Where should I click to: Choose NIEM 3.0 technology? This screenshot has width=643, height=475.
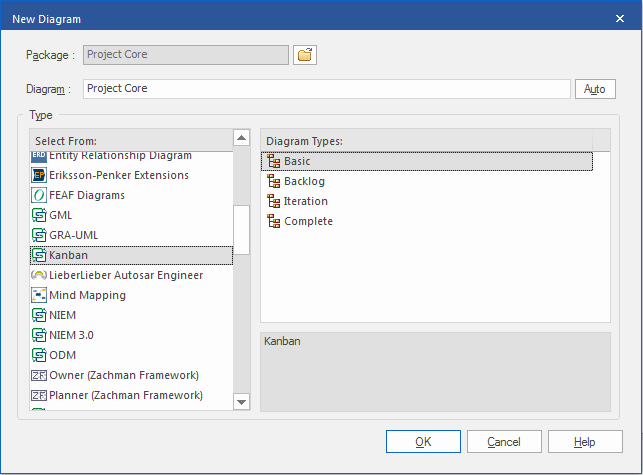[71, 335]
